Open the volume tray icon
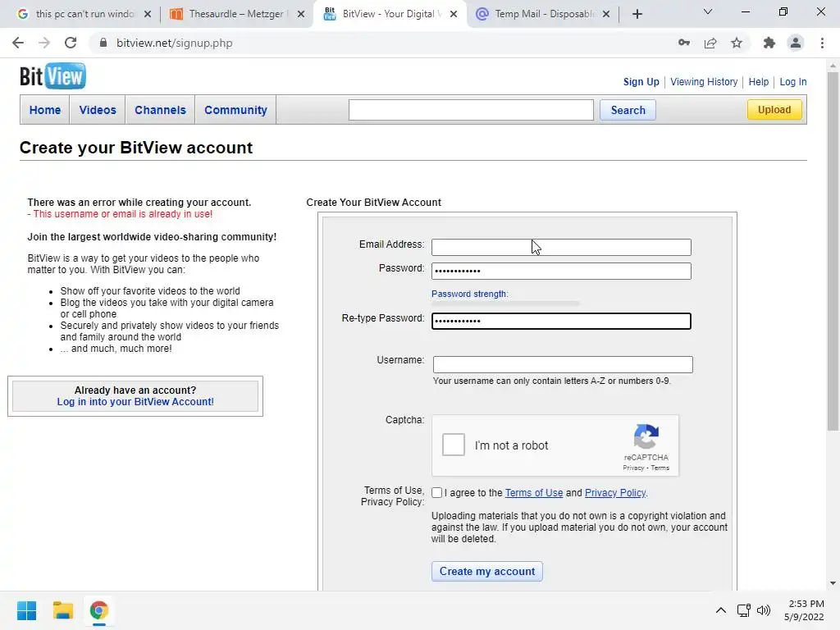Viewport: 840px width, 630px height. [764, 610]
